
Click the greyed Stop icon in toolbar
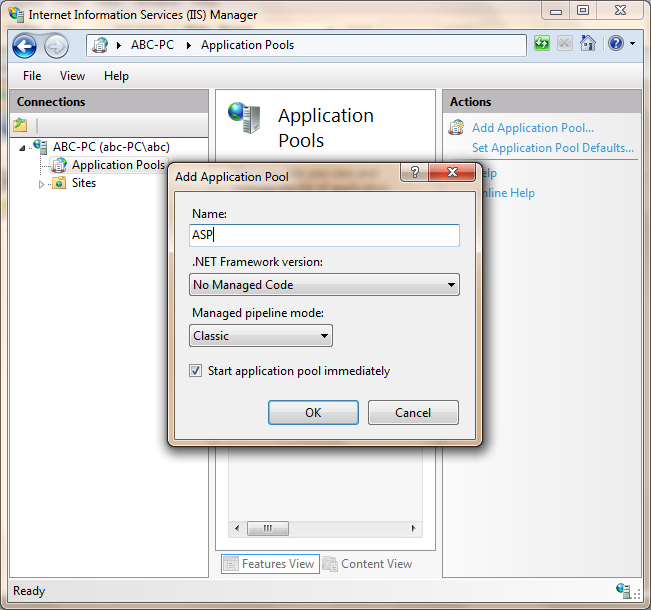(x=565, y=43)
